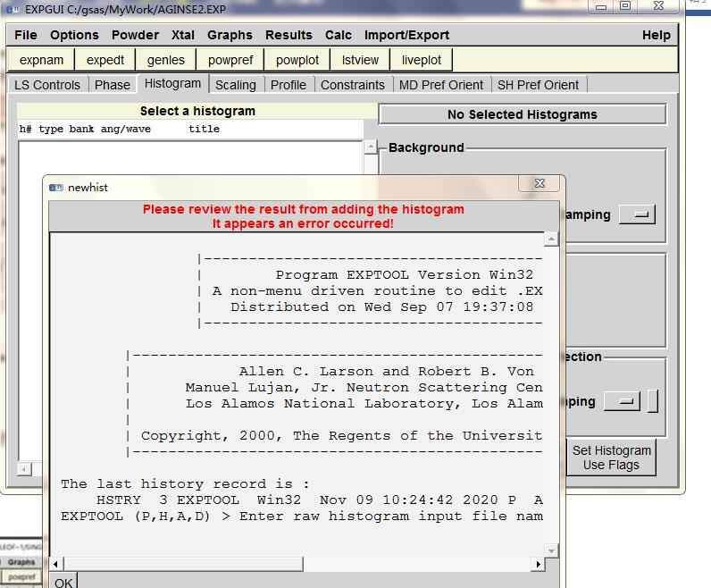Screen dimensions: 711x588
Task: Run genles refinement button
Action: (x=166, y=60)
